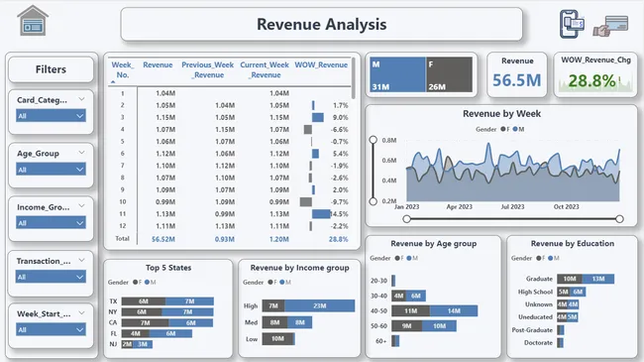Image resolution: width=644 pixels, height=362 pixels.
Task: Click the right handle of date range slider
Action: click(x=619, y=219)
